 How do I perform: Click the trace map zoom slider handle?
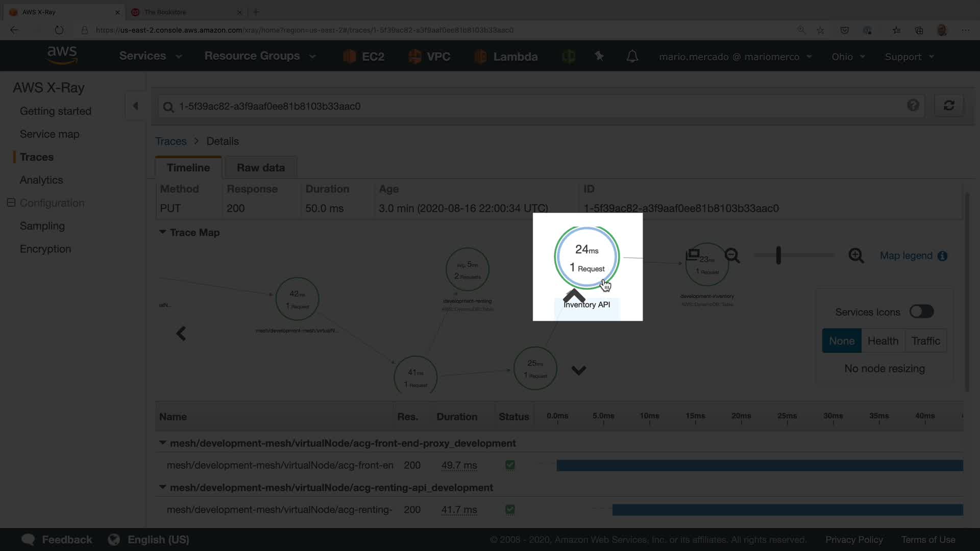click(x=778, y=255)
